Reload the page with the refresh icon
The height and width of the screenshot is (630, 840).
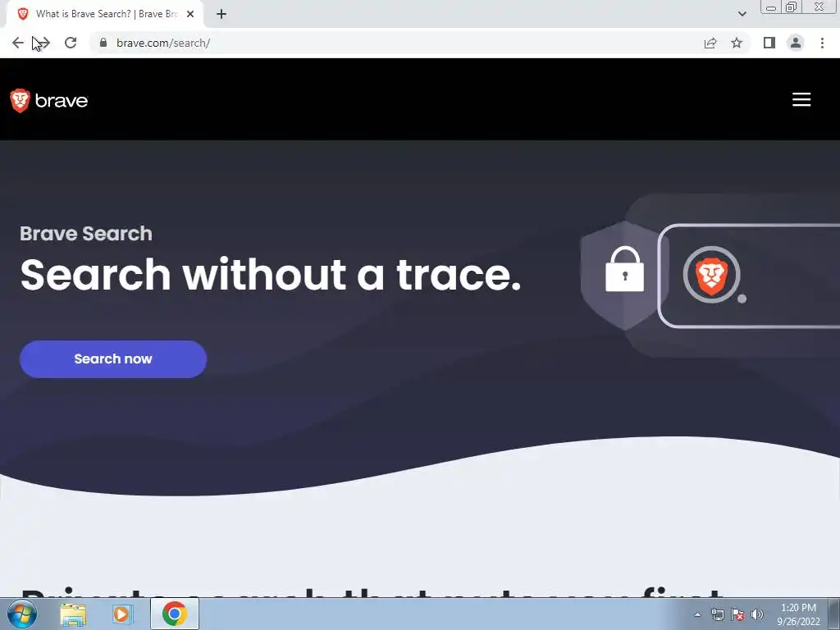click(71, 43)
